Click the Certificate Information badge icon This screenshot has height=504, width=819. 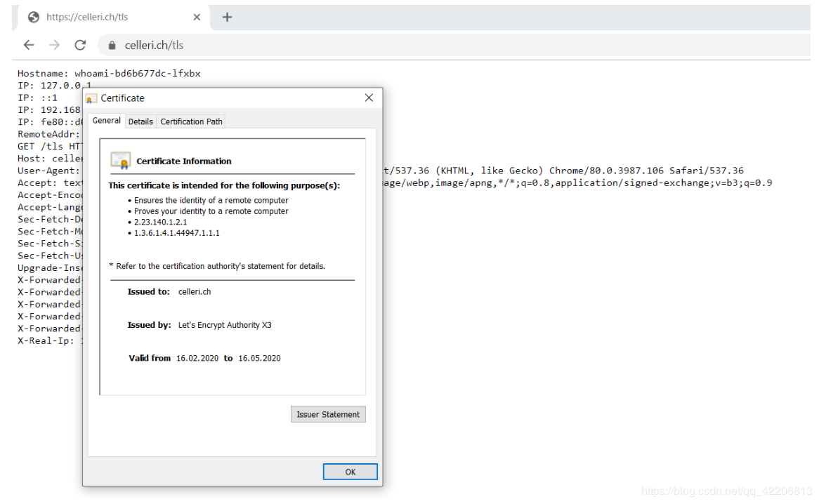[121, 161]
